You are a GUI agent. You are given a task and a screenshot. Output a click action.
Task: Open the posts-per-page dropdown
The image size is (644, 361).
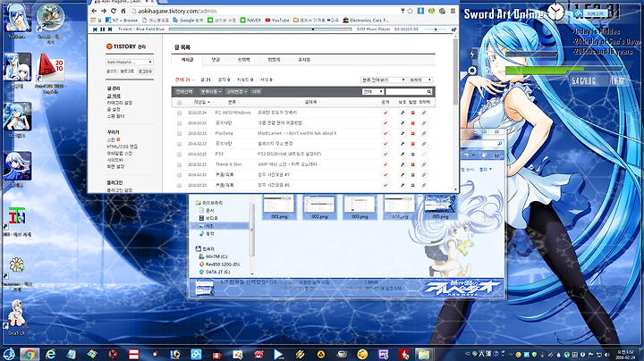pyautogui.click(x=420, y=80)
